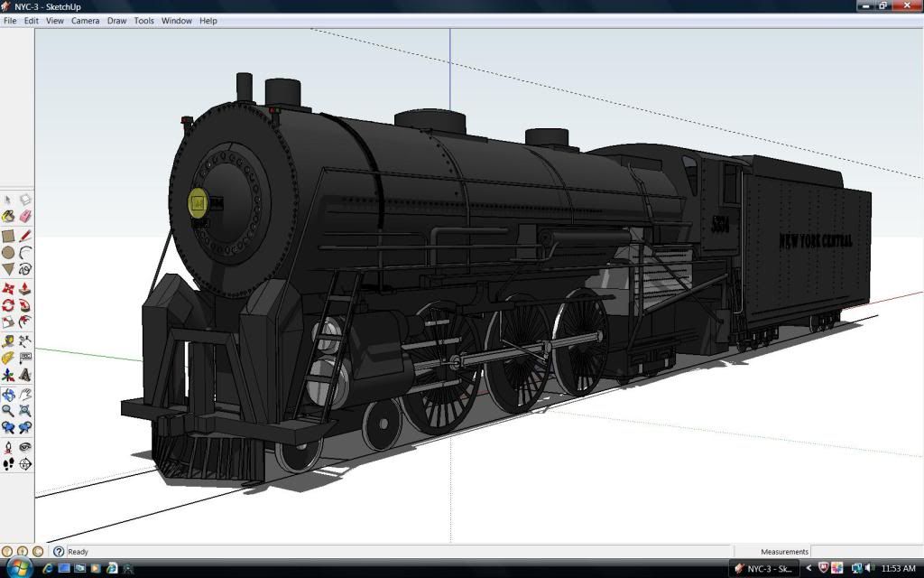Activate the Follow Me tool
The width and height of the screenshot is (924, 578).
pyautogui.click(x=24, y=305)
